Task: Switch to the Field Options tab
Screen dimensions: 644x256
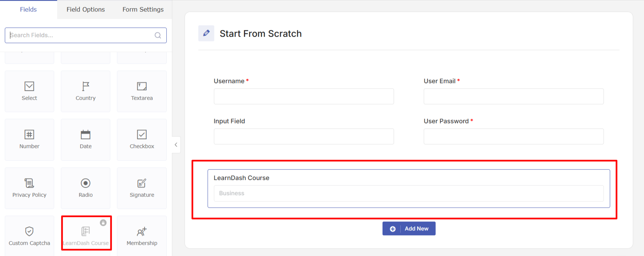Action: (x=86, y=9)
